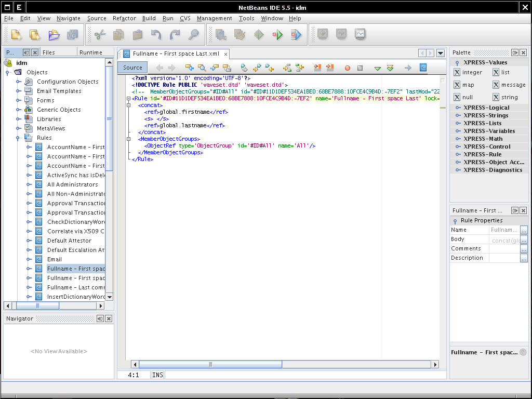Click the Open Project folder icon
The width and height of the screenshot is (532, 399).
54,34
